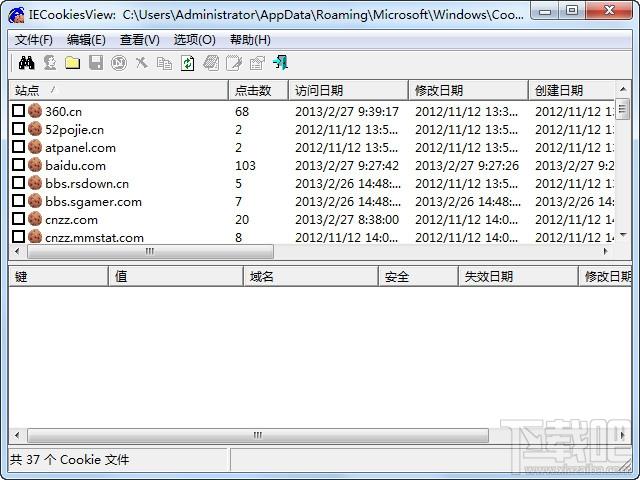Sort by the 站点 column header
This screenshot has width=640, height=480.
coord(118,90)
